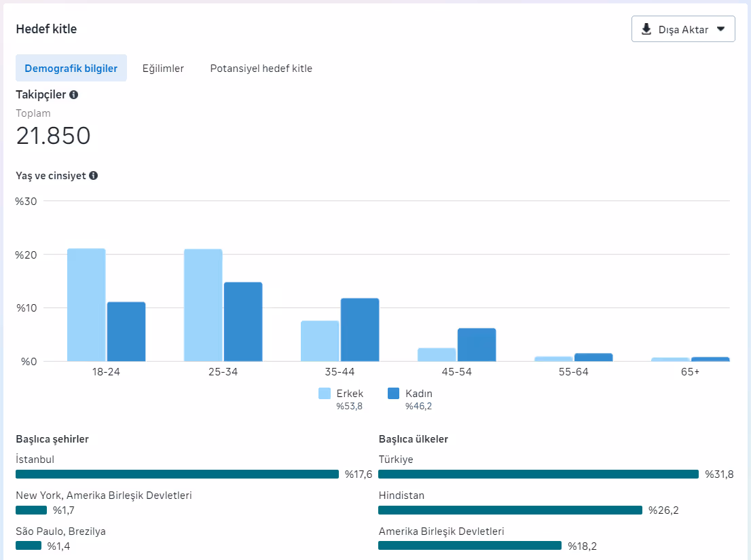The image size is (751, 560).
Task: Click the %20 y-axis label
Action: 26,255
